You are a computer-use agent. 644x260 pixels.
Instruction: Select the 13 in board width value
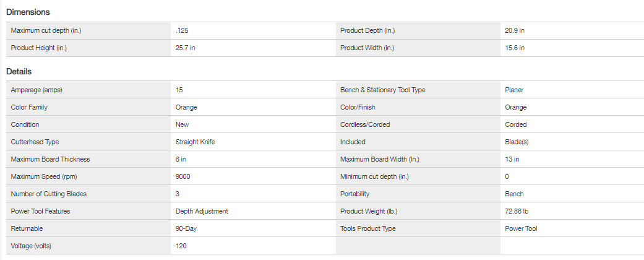click(512, 159)
